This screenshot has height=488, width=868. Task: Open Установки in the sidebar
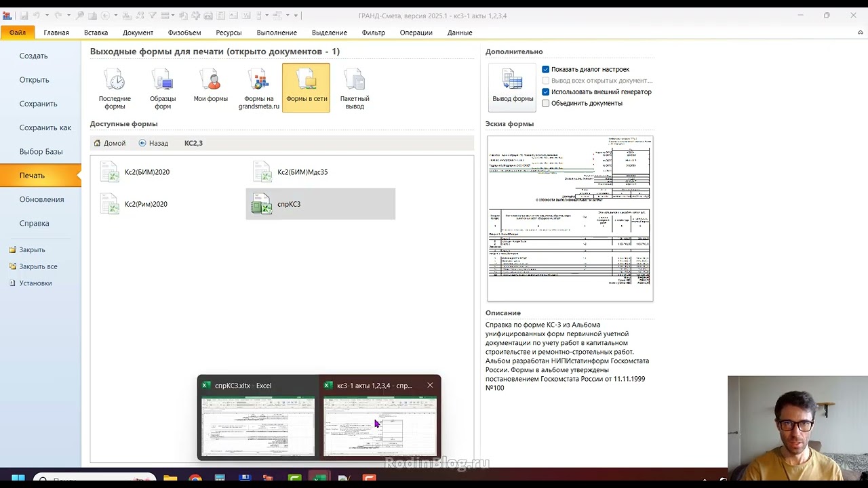coord(31,283)
